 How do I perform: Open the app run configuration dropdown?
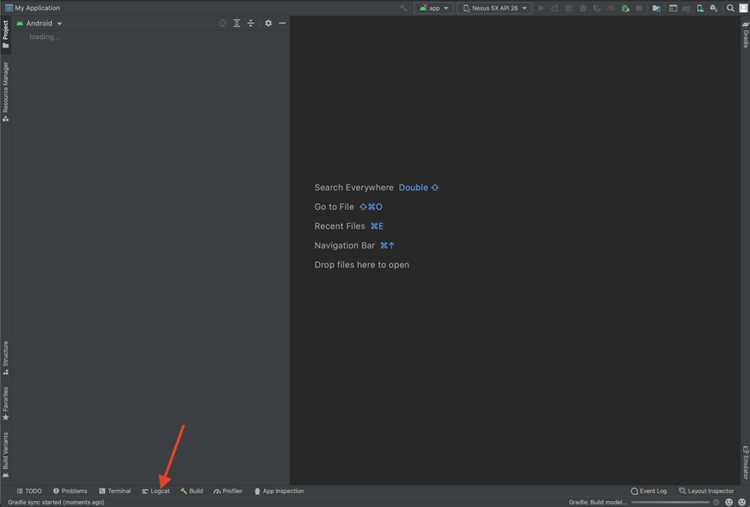coord(434,8)
